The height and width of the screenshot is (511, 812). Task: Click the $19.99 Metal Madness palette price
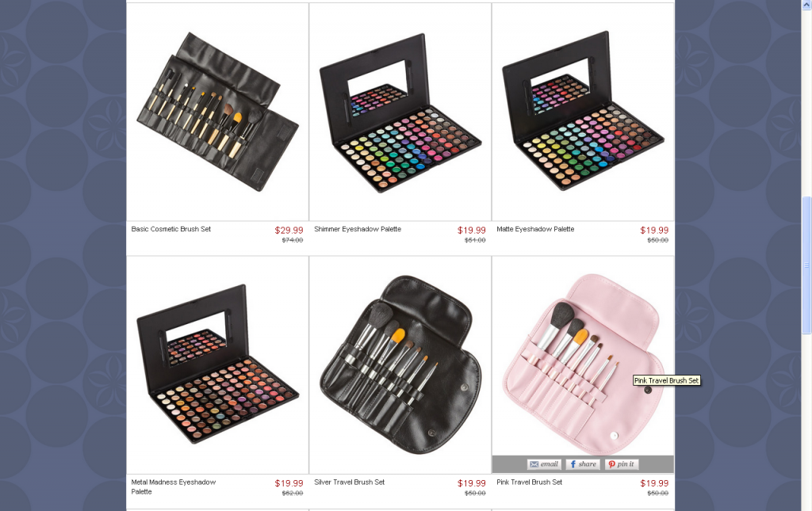point(289,483)
